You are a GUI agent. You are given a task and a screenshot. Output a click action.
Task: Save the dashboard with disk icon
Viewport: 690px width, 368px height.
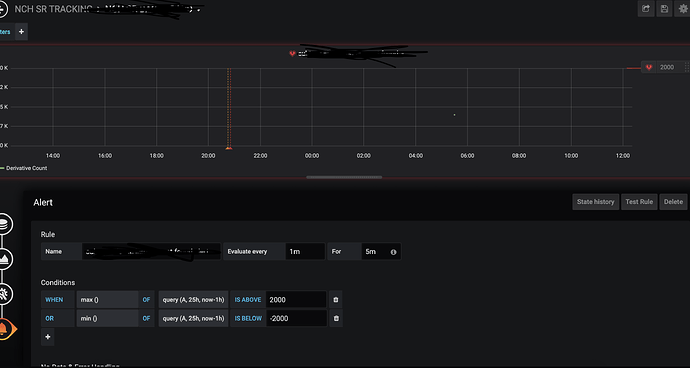tap(664, 9)
